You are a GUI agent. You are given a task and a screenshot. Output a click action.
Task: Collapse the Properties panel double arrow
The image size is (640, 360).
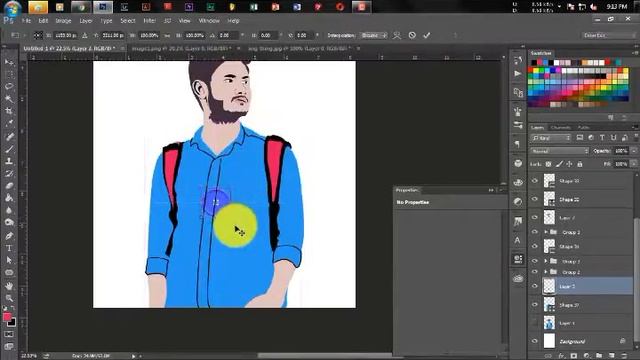[x=491, y=190]
